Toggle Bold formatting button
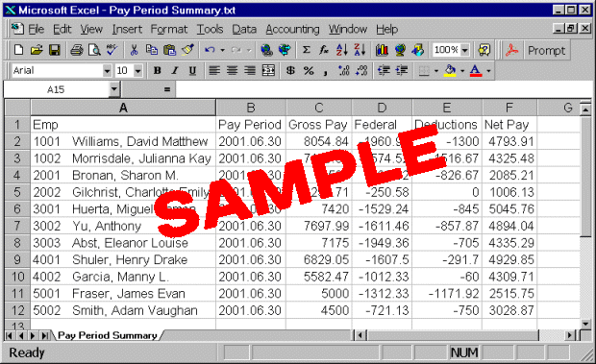This screenshot has width=596, height=364. (x=157, y=71)
